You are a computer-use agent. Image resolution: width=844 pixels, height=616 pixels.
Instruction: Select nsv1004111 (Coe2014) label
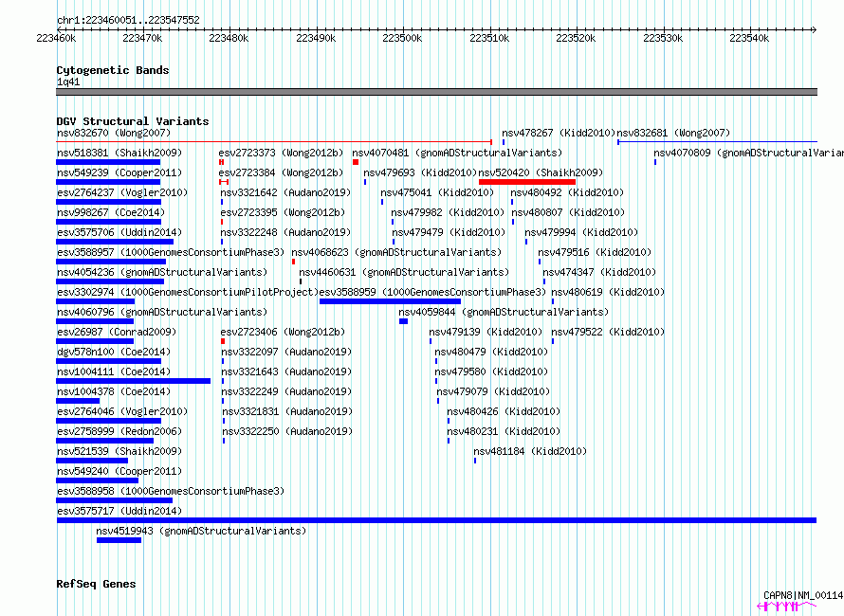(114, 371)
